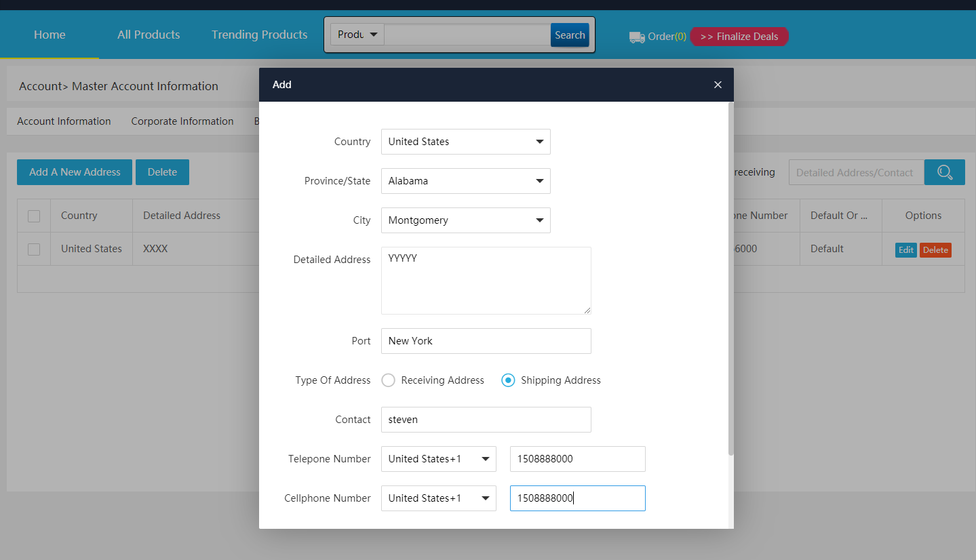This screenshot has height=560, width=976.
Task: Open the Province/State dropdown showing Alabama
Action: tap(465, 181)
